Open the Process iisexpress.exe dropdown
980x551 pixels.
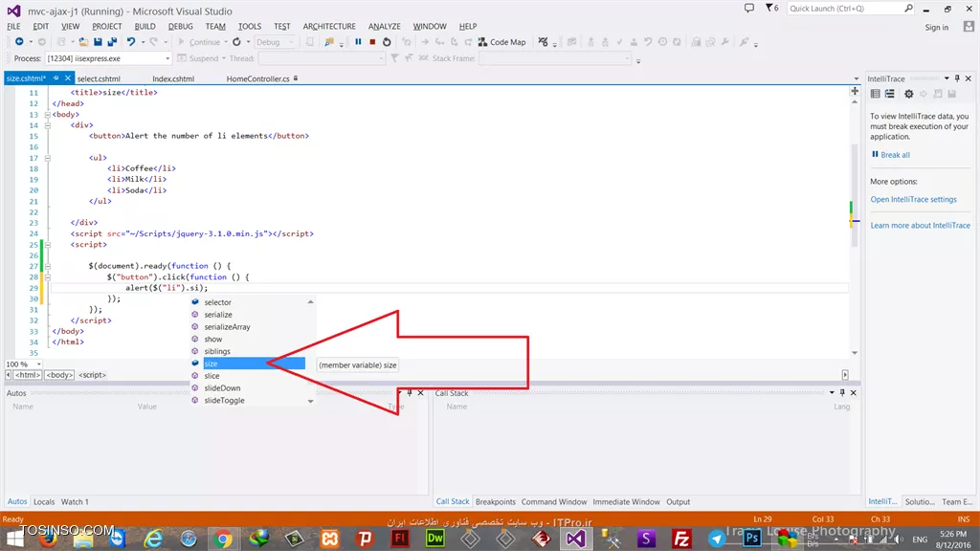167,58
